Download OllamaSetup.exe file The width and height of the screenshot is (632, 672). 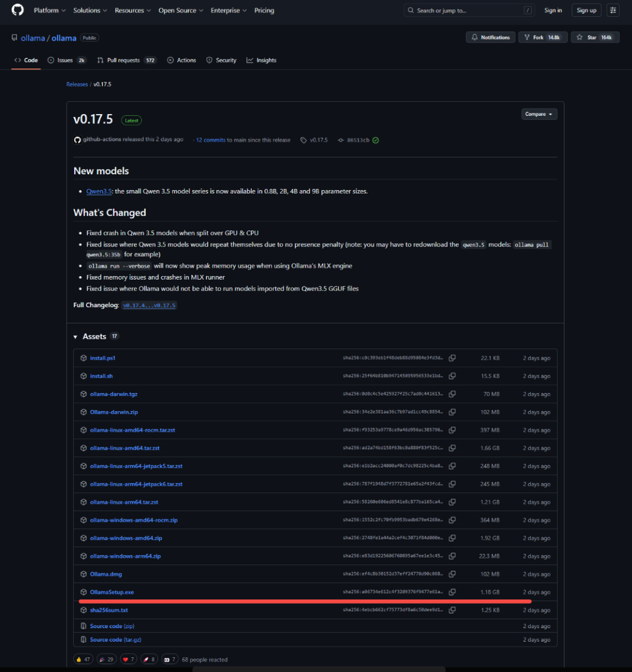112,592
